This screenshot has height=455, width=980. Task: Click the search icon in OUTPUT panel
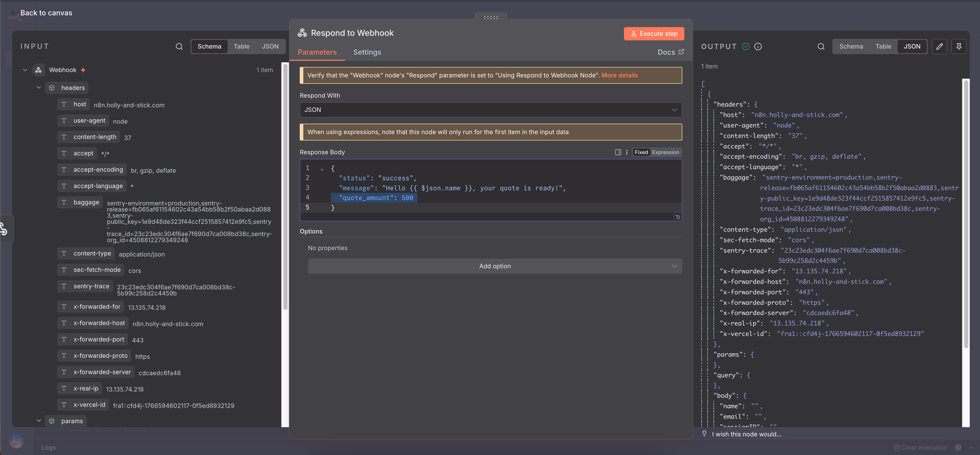click(x=821, y=46)
